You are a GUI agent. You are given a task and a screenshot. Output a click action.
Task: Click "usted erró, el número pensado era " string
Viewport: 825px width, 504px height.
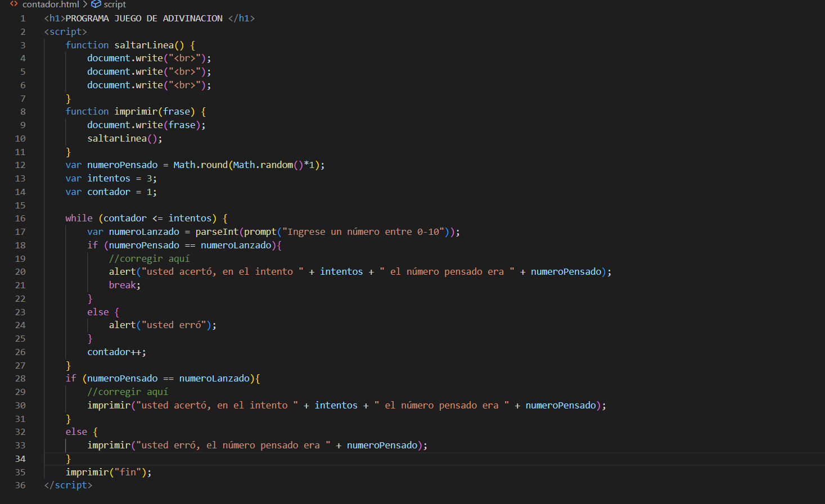point(233,446)
